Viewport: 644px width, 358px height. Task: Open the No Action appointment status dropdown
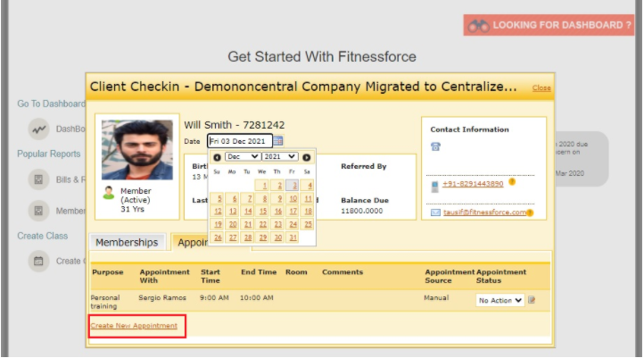500,300
